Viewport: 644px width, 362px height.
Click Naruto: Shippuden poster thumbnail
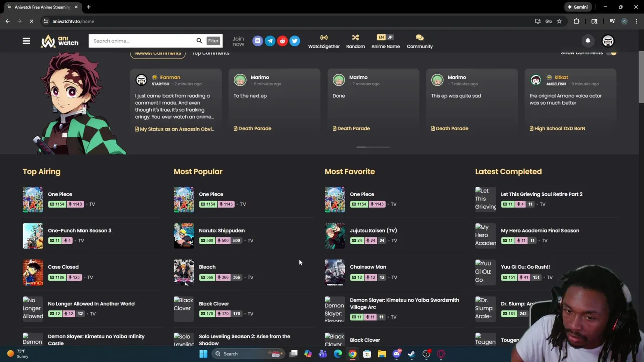coord(184,236)
